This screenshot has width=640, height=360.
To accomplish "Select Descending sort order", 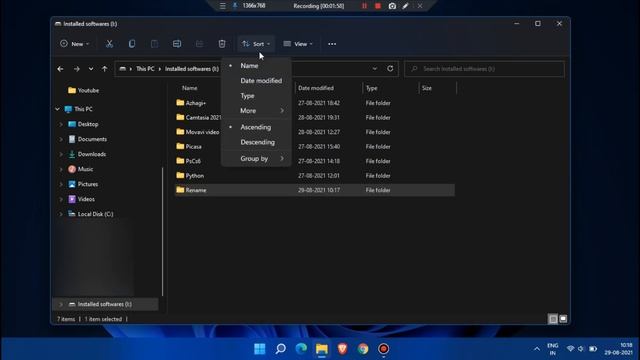I will click(256, 142).
